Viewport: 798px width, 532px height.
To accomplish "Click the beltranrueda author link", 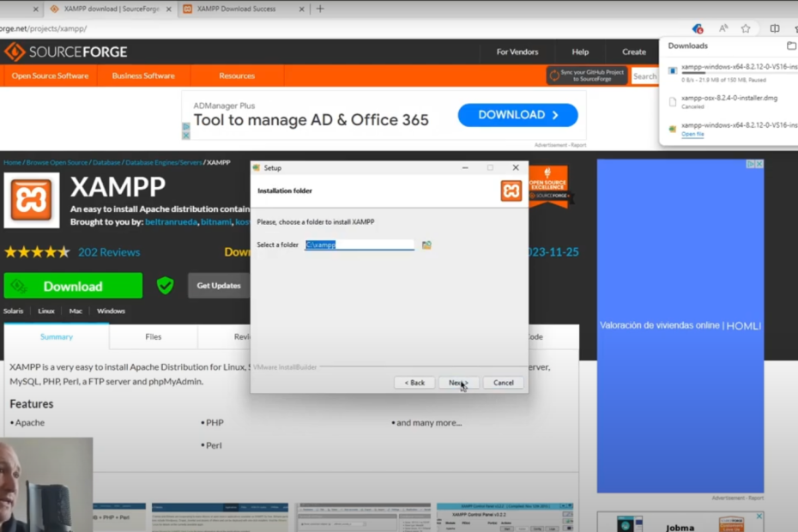I will tap(171, 222).
